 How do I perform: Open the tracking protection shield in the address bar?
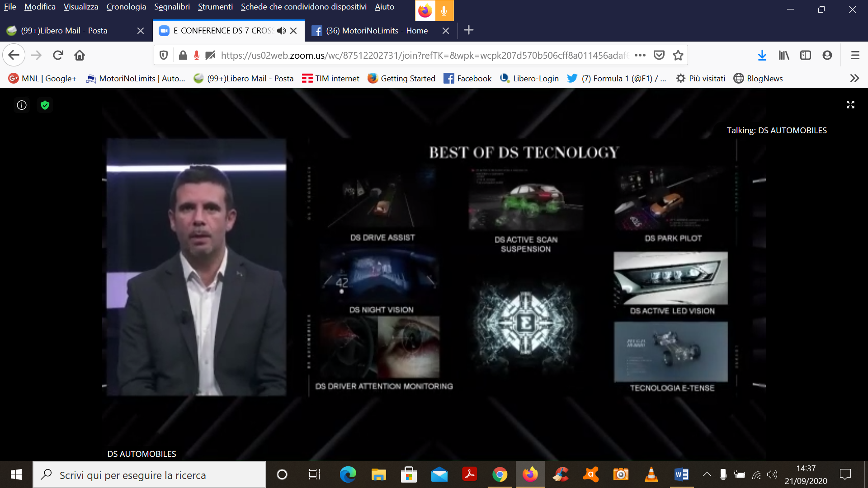[164, 55]
